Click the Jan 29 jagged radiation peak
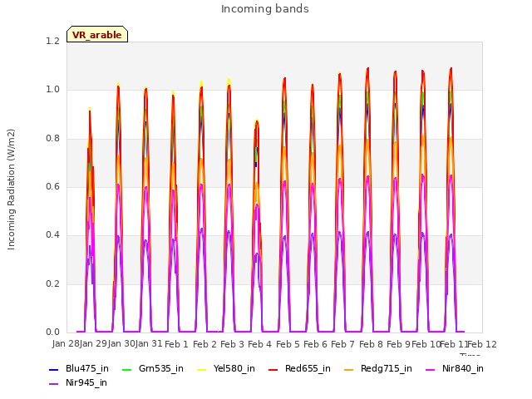Image resolution: width=532 pixels, height=399 pixels. [90, 111]
